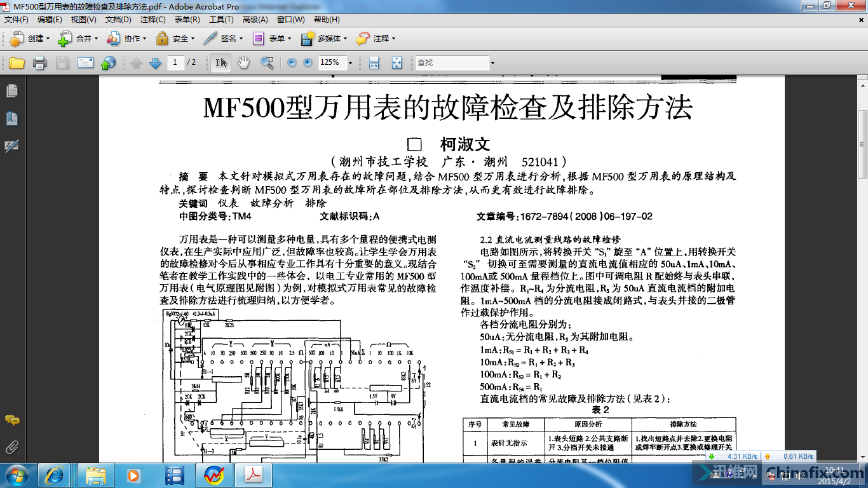The image size is (868, 488).
Task: Click the 表 2 table caption
Action: pyautogui.click(x=600, y=410)
